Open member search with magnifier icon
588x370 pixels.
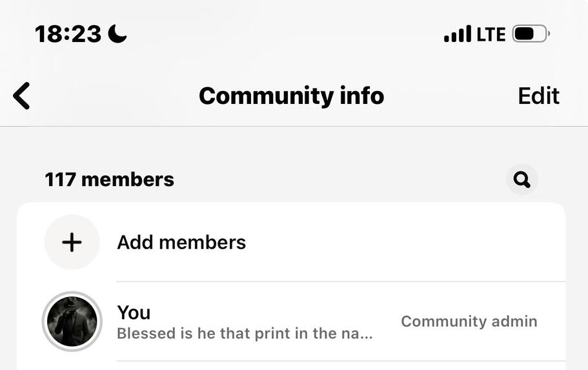tap(522, 180)
